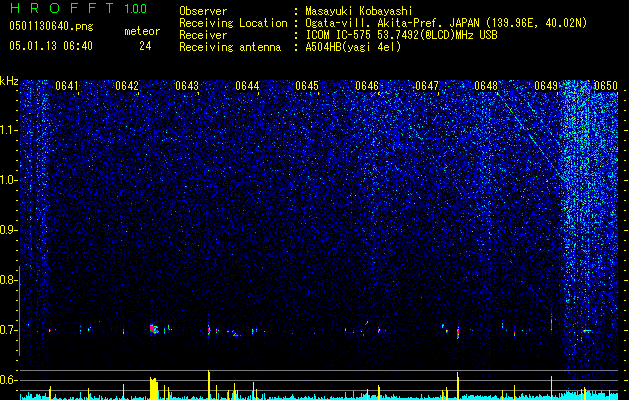Click observer name Masayuki Kobayashi
Screen dimensions: 629x400
click(x=359, y=12)
